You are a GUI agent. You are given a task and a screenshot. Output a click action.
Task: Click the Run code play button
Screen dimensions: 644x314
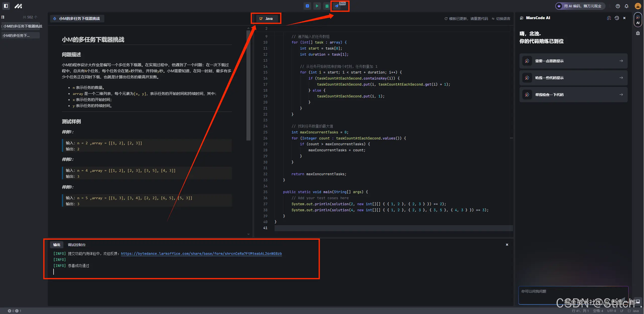tap(317, 6)
